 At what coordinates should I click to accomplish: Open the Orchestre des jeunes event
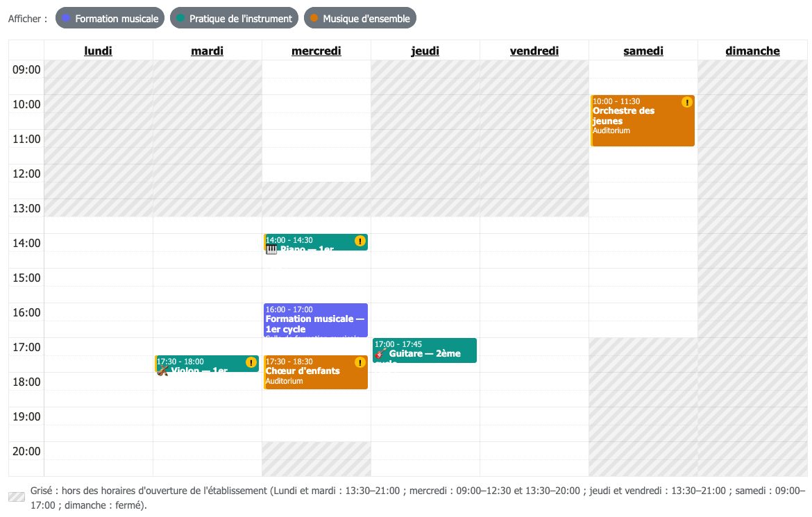point(643,121)
